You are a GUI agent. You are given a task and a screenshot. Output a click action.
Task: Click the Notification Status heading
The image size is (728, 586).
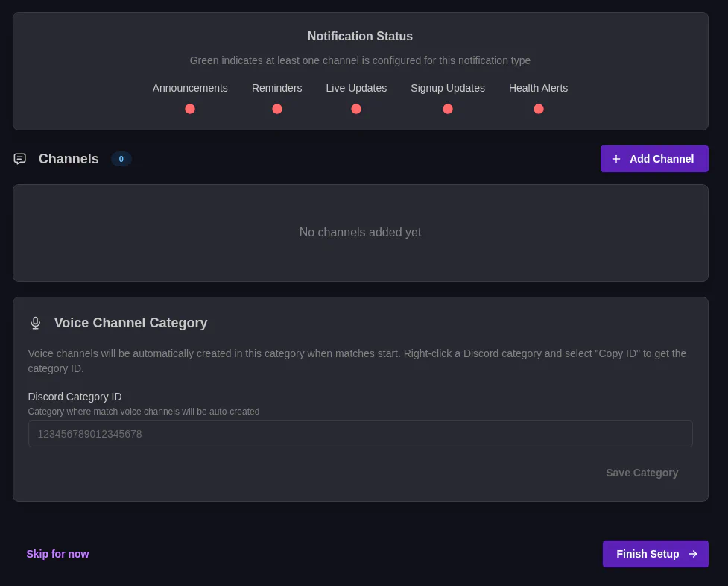click(x=360, y=36)
